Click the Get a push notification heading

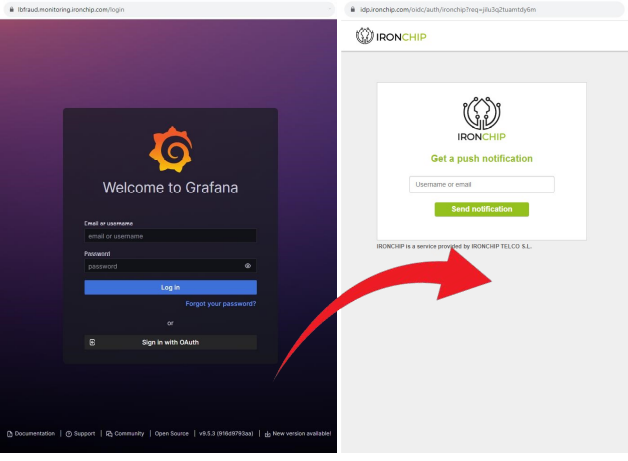point(482,159)
